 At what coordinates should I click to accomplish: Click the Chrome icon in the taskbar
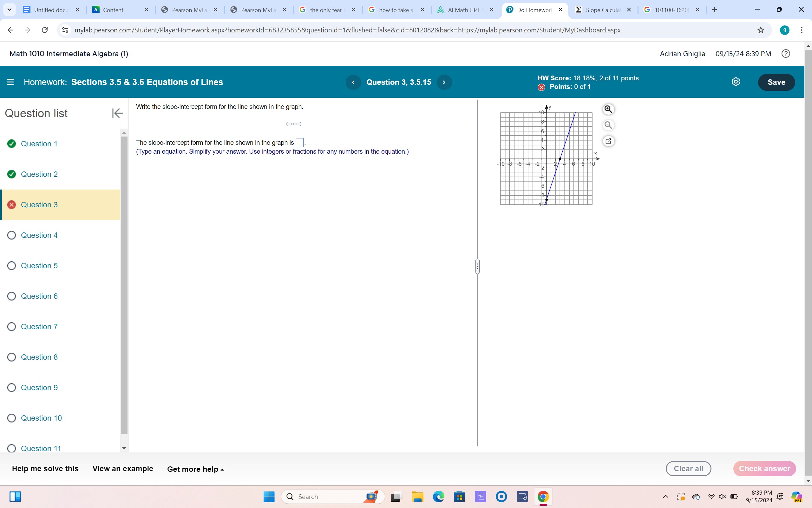coord(543,497)
